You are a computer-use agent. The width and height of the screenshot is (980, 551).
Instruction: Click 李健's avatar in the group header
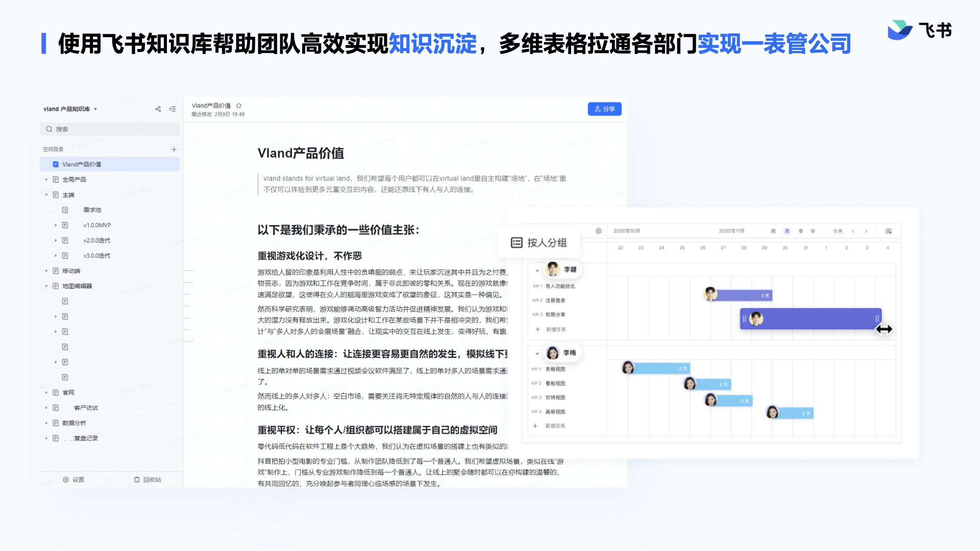552,269
